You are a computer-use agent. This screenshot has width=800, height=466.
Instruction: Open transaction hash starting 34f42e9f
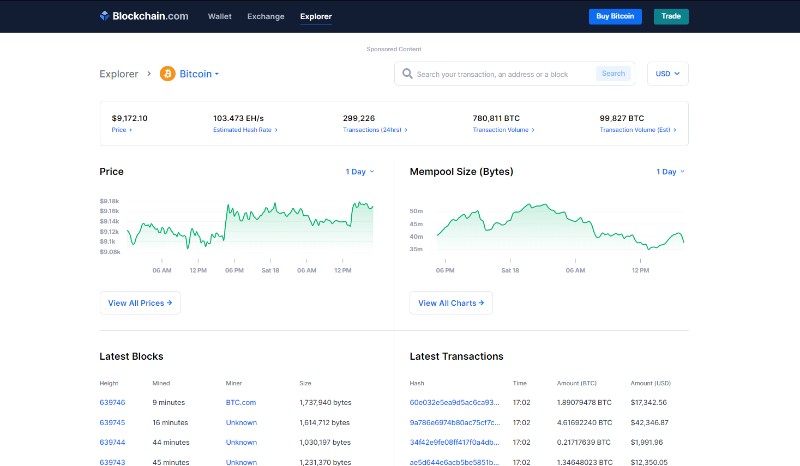tap(455, 442)
